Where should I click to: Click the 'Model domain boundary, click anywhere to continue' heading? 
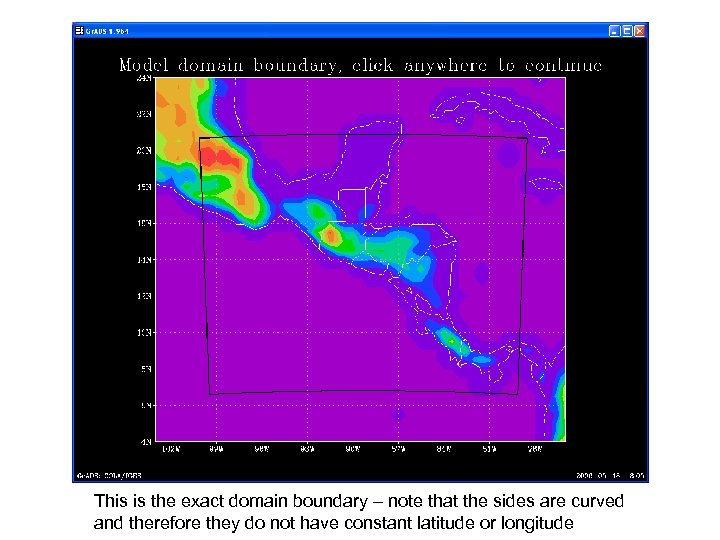360,65
